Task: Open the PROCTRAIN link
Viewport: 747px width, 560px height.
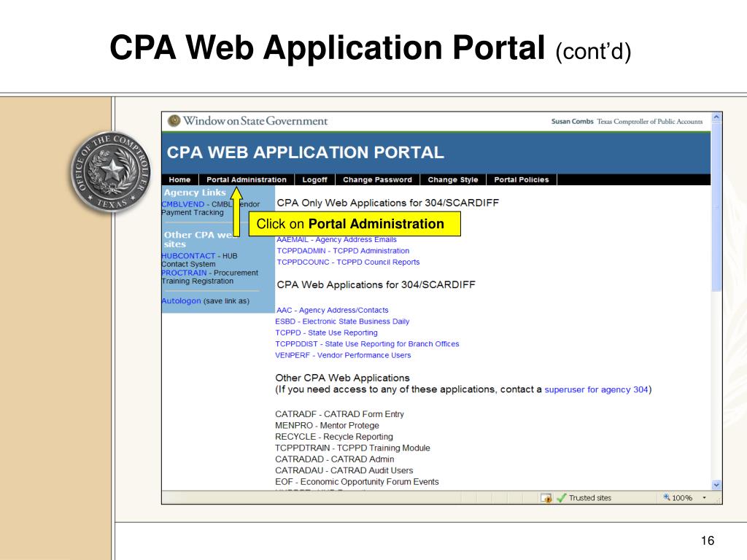Action: [x=184, y=273]
